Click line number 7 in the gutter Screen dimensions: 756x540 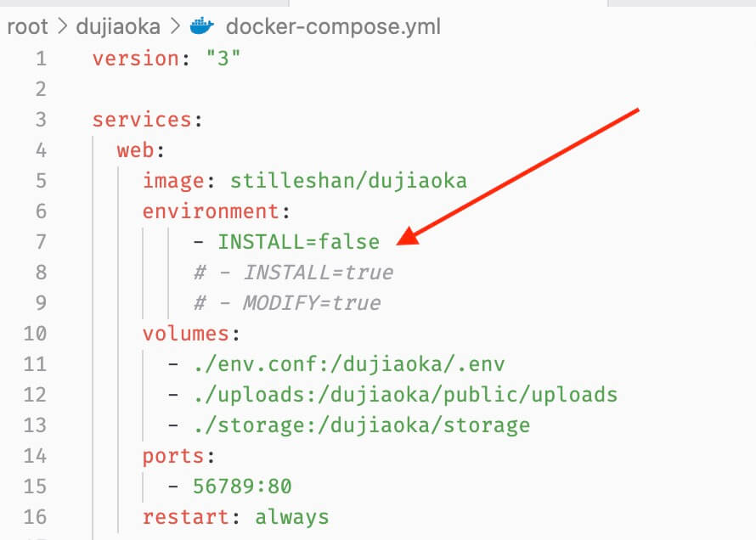42,242
